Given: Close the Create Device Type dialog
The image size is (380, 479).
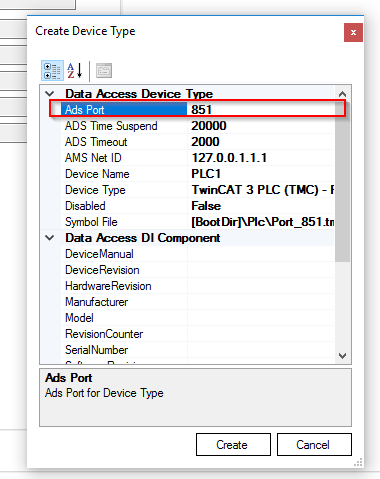Looking at the screenshot, I should pyautogui.click(x=353, y=32).
